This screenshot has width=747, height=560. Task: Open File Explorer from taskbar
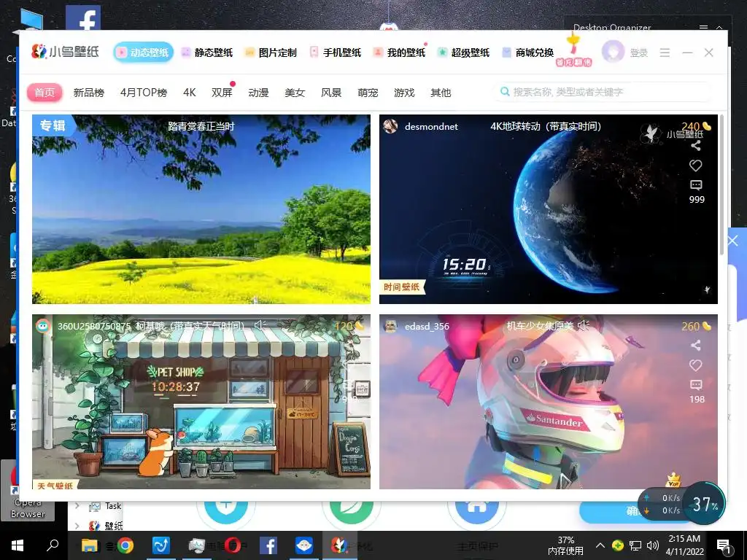pos(89,545)
